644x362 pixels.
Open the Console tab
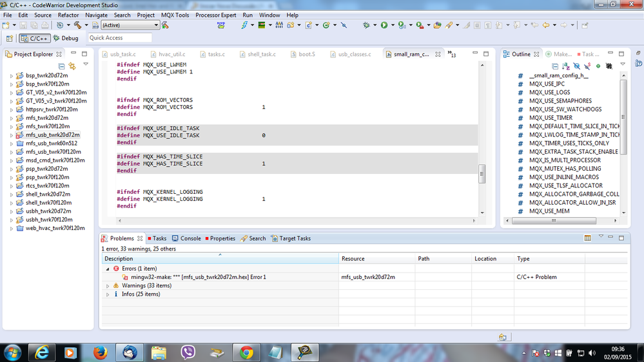coord(186,238)
